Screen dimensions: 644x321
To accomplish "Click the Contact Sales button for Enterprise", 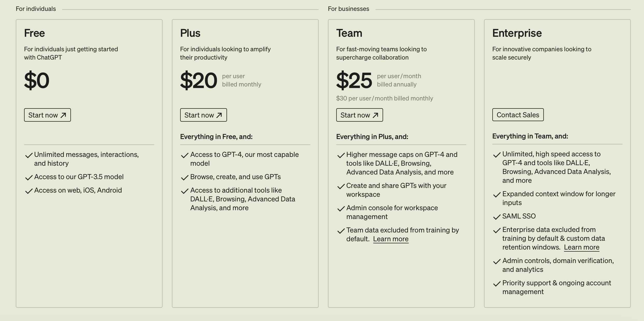I will point(518,115).
